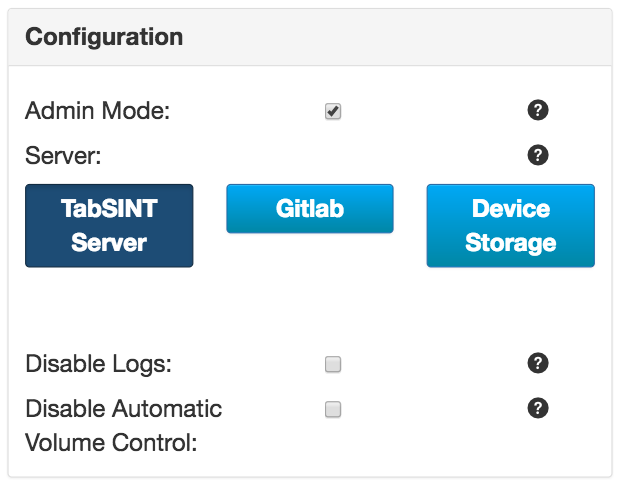This screenshot has width=624, height=490.
Task: Click the Configuration panel heading
Action: coord(104,37)
